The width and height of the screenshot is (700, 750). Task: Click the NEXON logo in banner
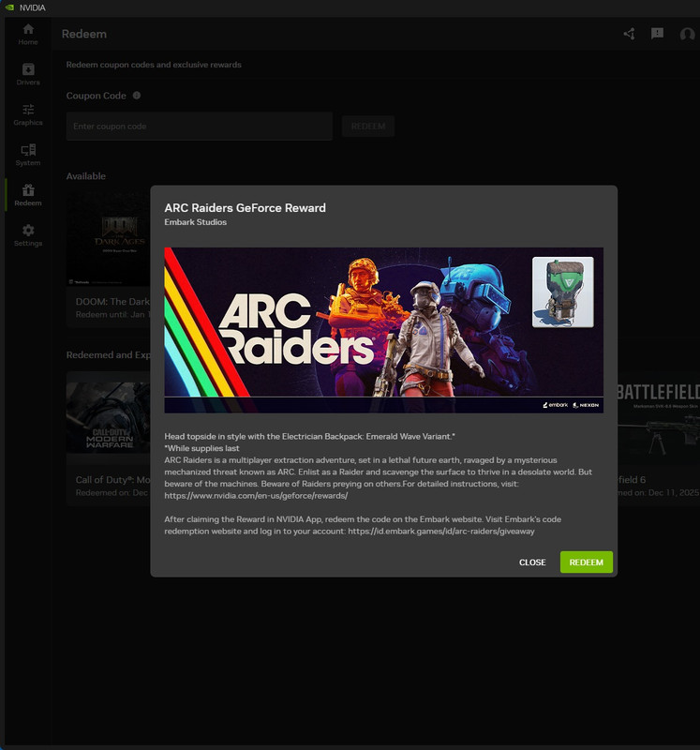click(x=586, y=405)
